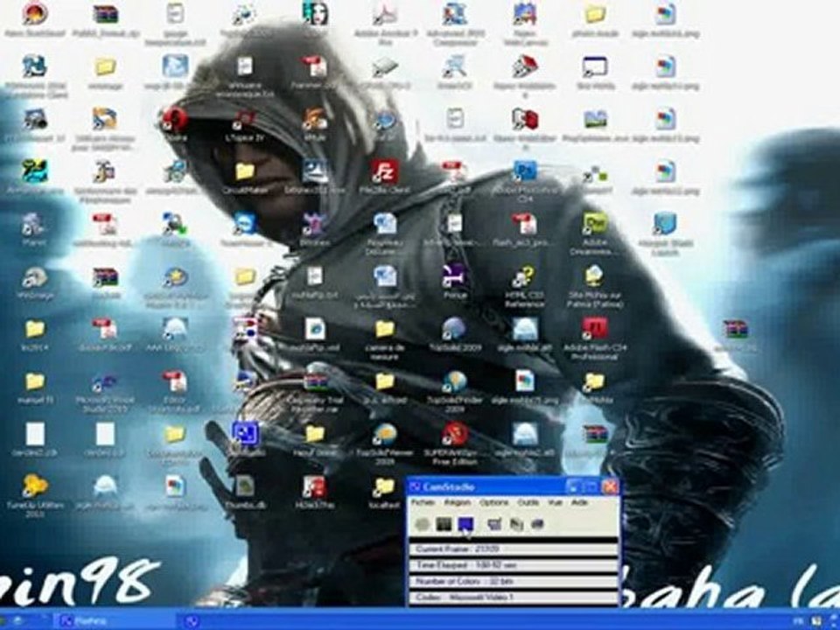The image size is (840, 630).
Task: Select the Adobe Flash CS4 Professional shortcut
Action: coord(595,339)
